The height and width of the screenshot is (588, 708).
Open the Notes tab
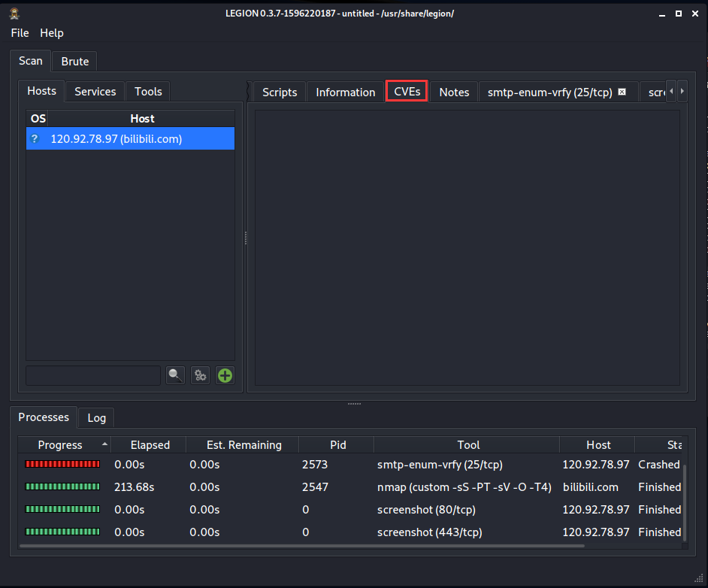(x=454, y=92)
